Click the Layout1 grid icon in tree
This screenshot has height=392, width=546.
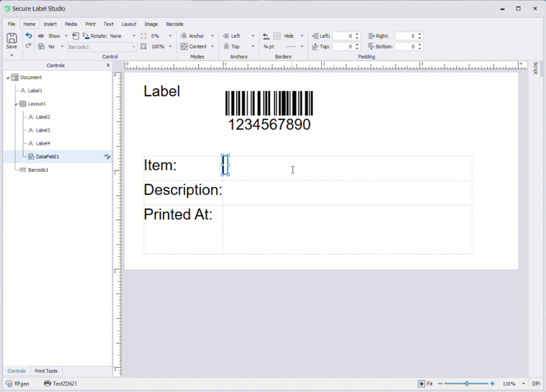click(x=23, y=104)
